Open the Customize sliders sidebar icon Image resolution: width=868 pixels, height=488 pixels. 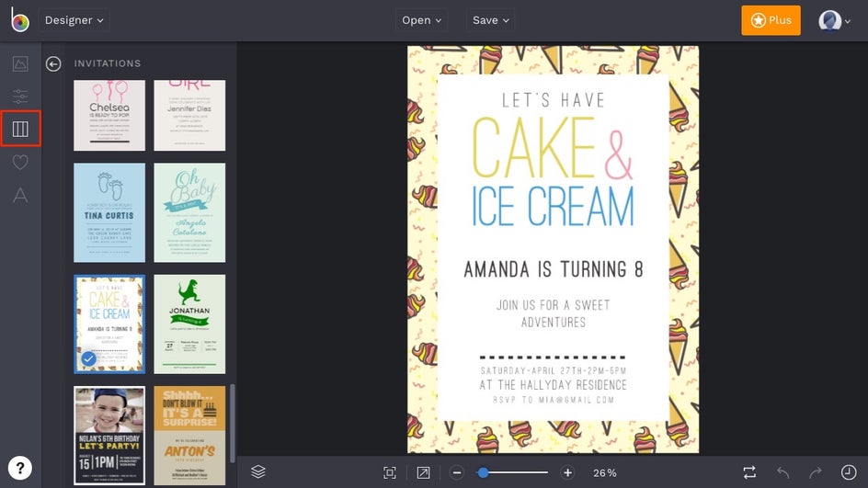(20, 96)
